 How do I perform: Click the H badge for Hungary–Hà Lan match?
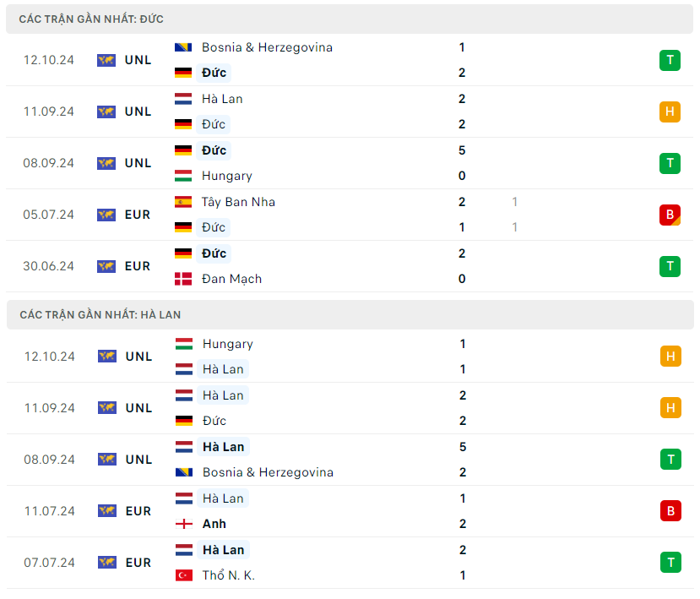coord(670,357)
